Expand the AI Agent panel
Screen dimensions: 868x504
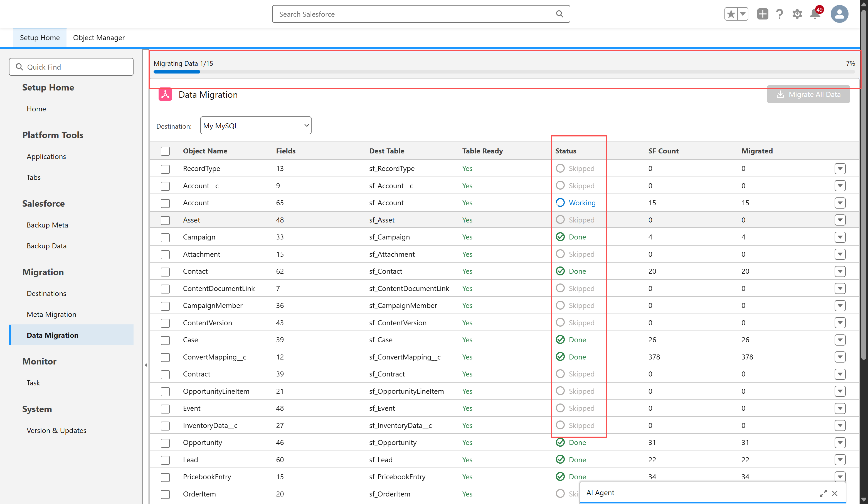pyautogui.click(x=823, y=493)
